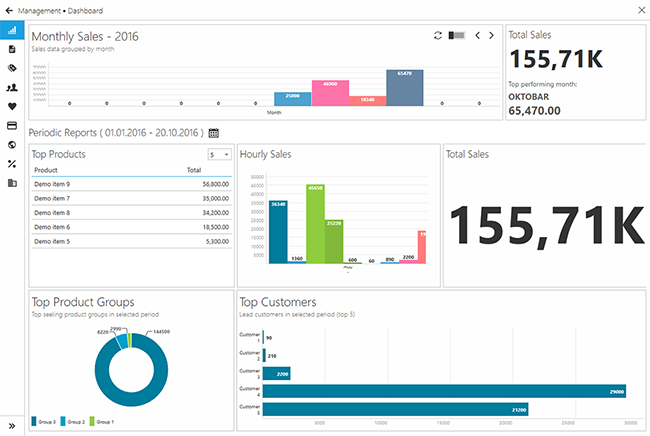
Task: Open the credit card payments icon
Action: pos(11,125)
